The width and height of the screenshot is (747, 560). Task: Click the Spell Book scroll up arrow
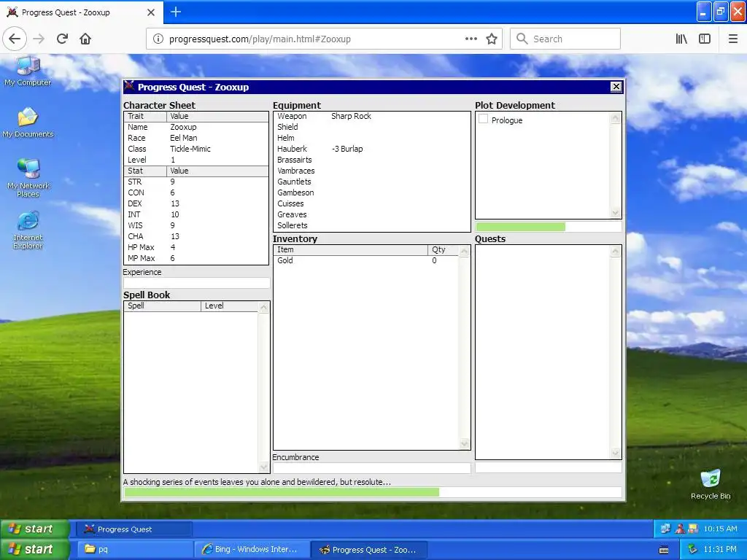click(x=263, y=308)
